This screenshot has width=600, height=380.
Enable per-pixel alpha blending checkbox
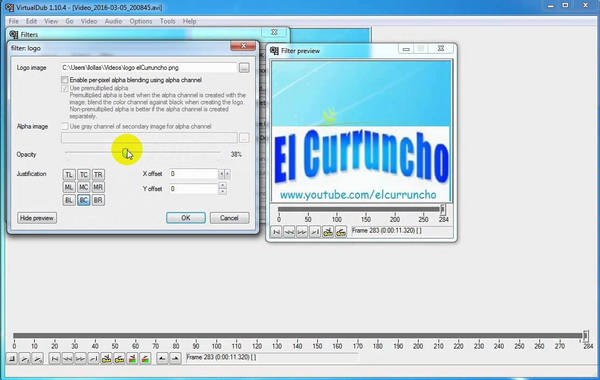[65, 80]
